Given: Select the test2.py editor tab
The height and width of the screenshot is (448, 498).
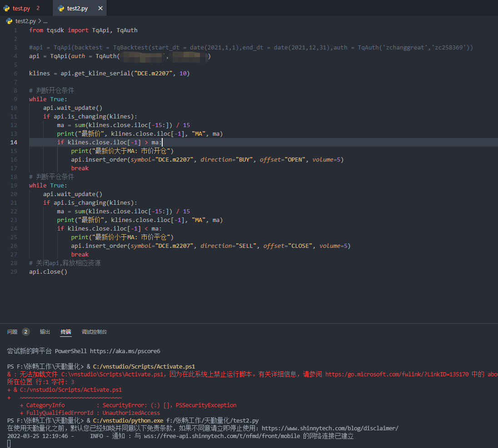Looking at the screenshot, I should 77,8.
